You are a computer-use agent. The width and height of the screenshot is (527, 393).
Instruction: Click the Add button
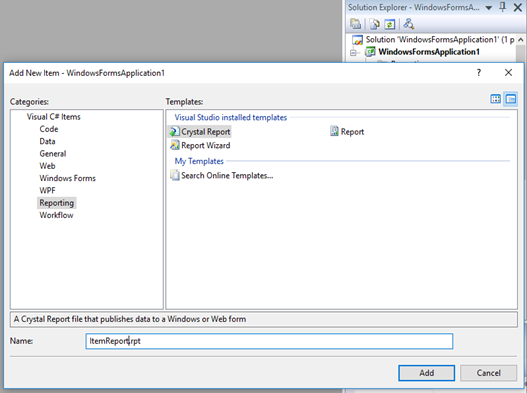pos(427,373)
